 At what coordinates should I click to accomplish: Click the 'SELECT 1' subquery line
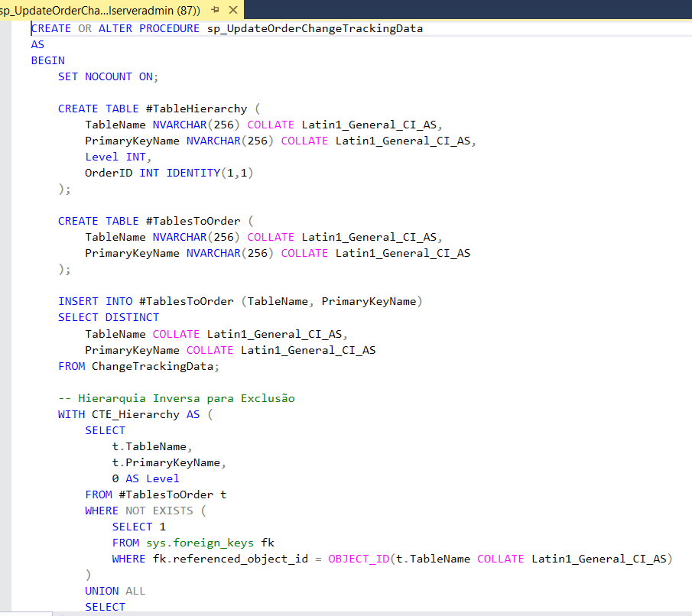[x=139, y=527]
